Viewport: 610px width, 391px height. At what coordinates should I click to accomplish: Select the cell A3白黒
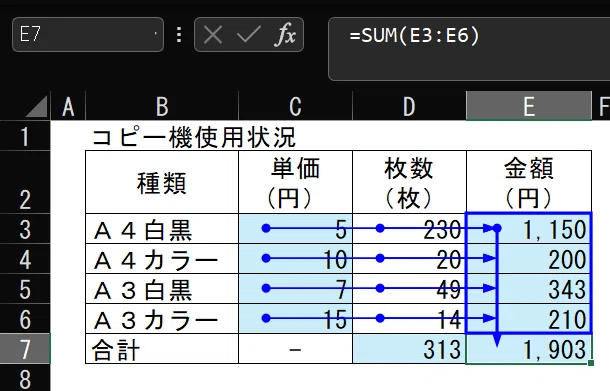click(x=162, y=288)
